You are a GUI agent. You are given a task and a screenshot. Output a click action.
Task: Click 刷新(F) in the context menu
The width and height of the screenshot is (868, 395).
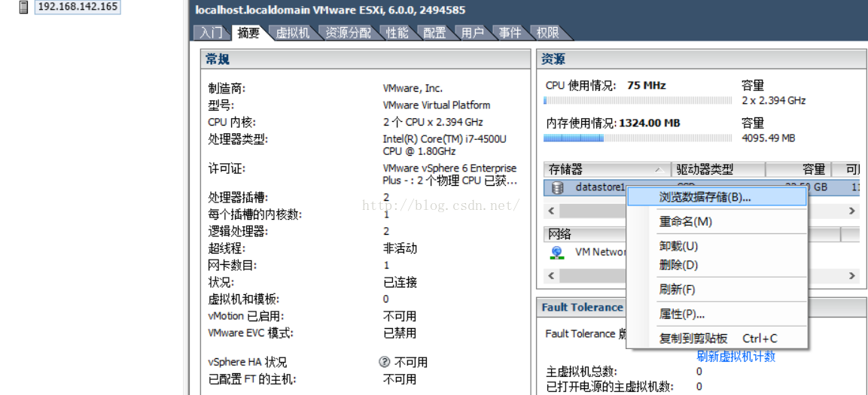[x=677, y=290]
